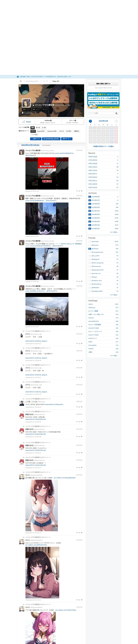Open 151 フォロー count in profile
The height and width of the screenshot is (644, 138).
click(26, 109)
